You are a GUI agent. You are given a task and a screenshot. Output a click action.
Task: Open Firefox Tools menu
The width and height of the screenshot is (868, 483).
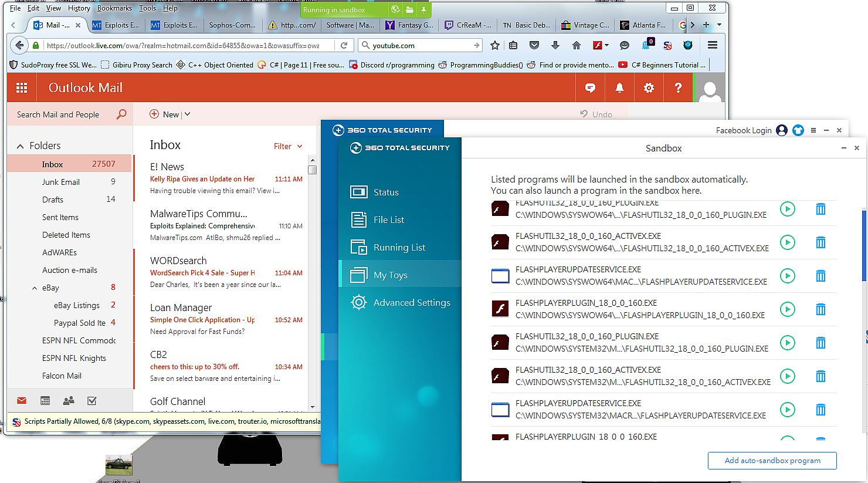point(147,8)
